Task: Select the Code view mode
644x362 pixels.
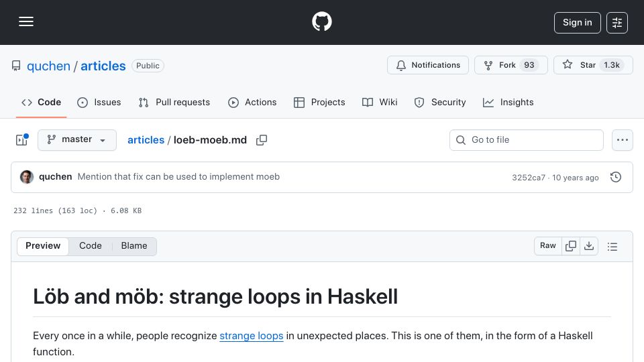Action: 91,246
